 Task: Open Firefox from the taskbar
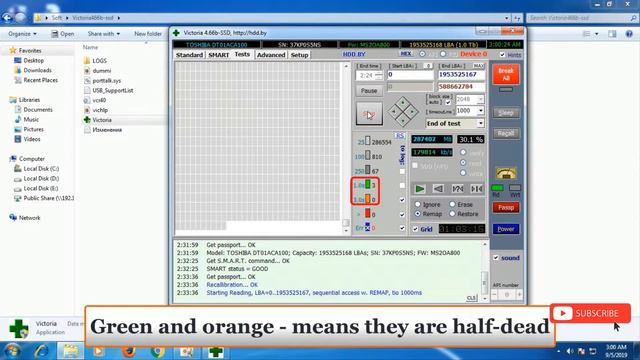[x=129, y=351]
